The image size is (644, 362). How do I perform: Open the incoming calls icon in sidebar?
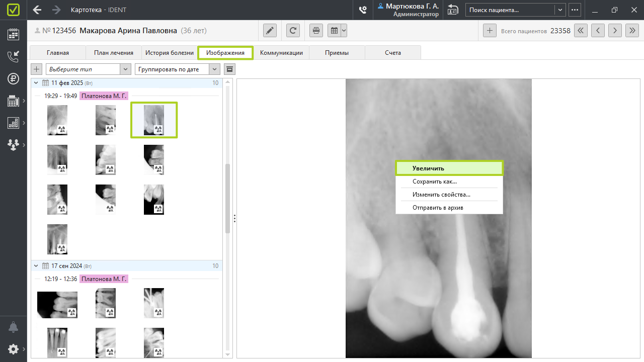13,56
